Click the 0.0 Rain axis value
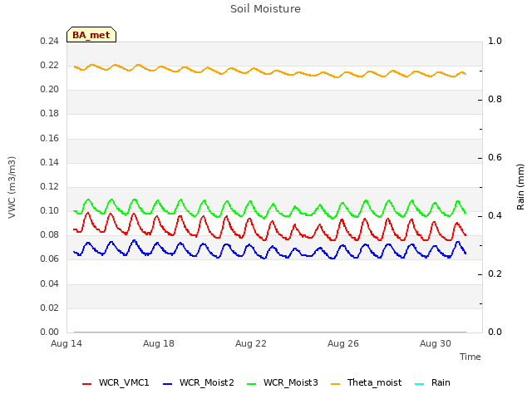Viewport: 532px width, 399px height. (495, 332)
